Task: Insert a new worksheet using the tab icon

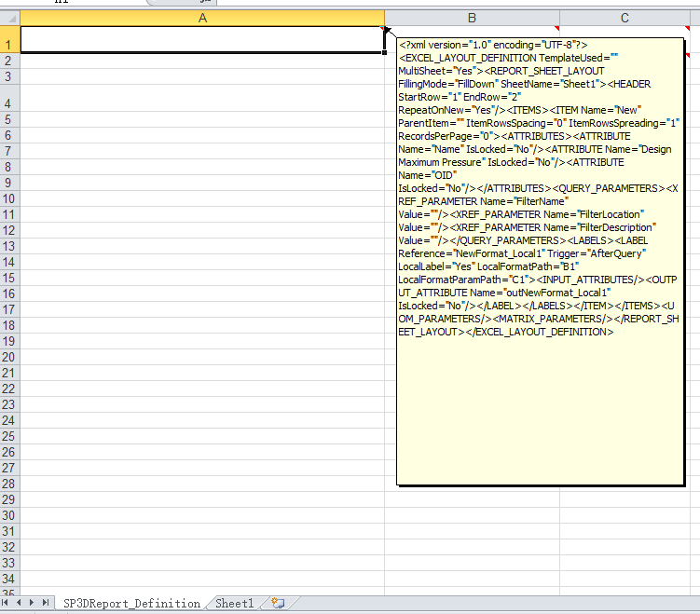Action: tap(278, 604)
